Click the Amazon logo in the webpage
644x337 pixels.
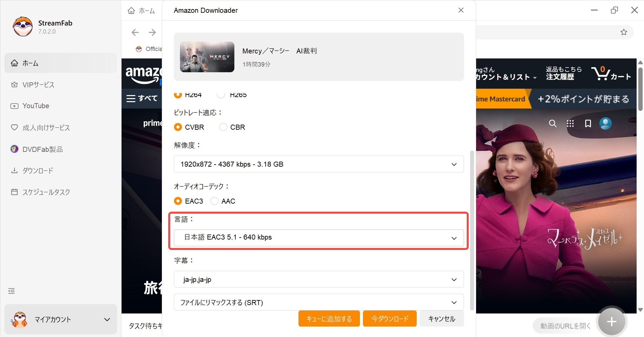pos(144,75)
